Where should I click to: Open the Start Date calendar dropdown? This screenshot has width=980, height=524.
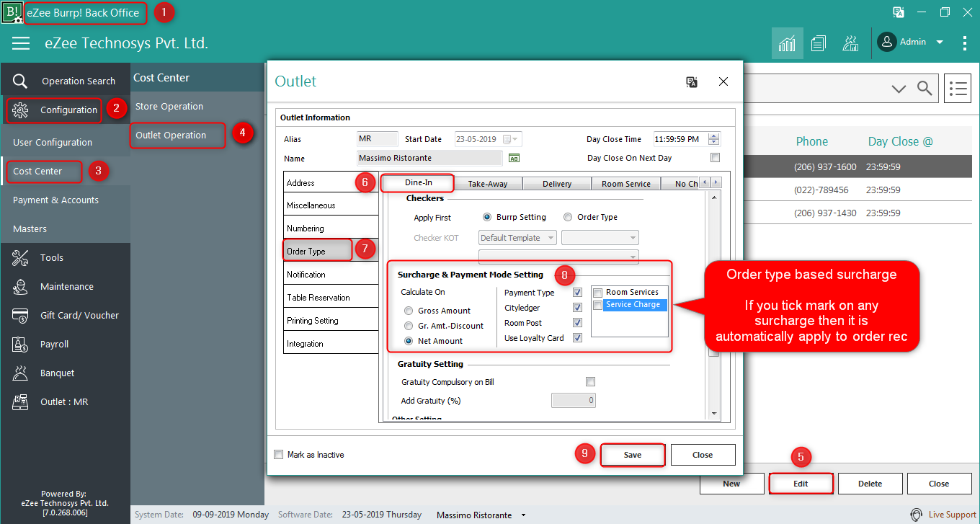517,139
